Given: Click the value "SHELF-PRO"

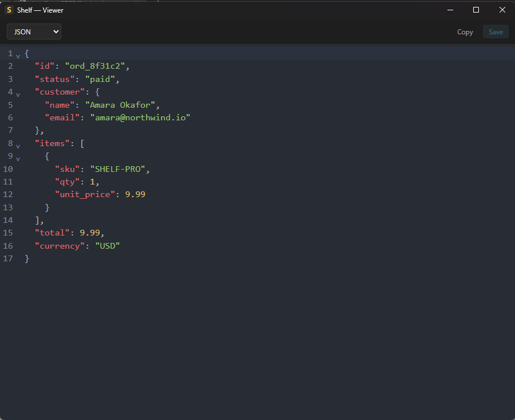Looking at the screenshot, I should [117, 169].
